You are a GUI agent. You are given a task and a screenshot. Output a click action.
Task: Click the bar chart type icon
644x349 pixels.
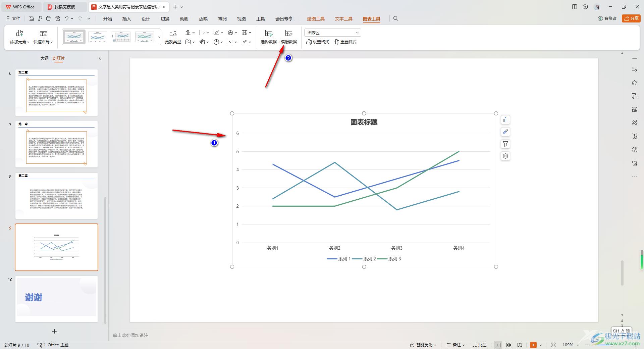point(202,33)
